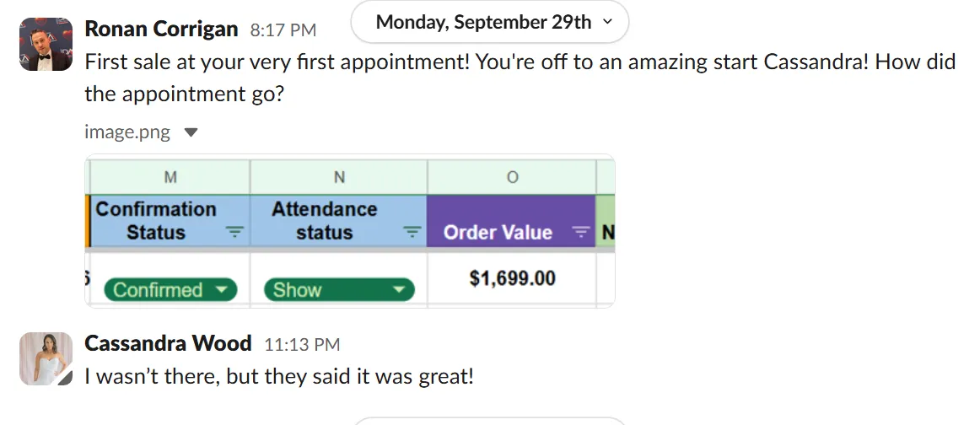Click Ronan Corrigan's profile avatar
Viewport: 980px width, 425px height.
(46, 44)
